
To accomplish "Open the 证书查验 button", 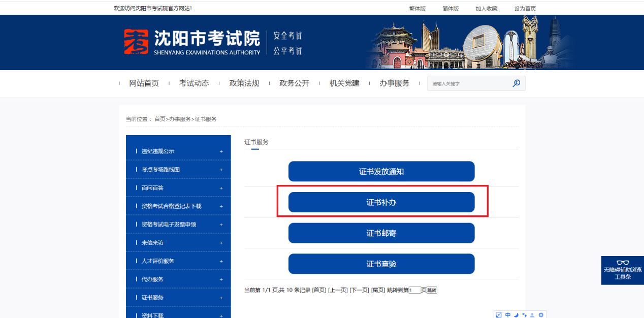I will click(x=381, y=264).
